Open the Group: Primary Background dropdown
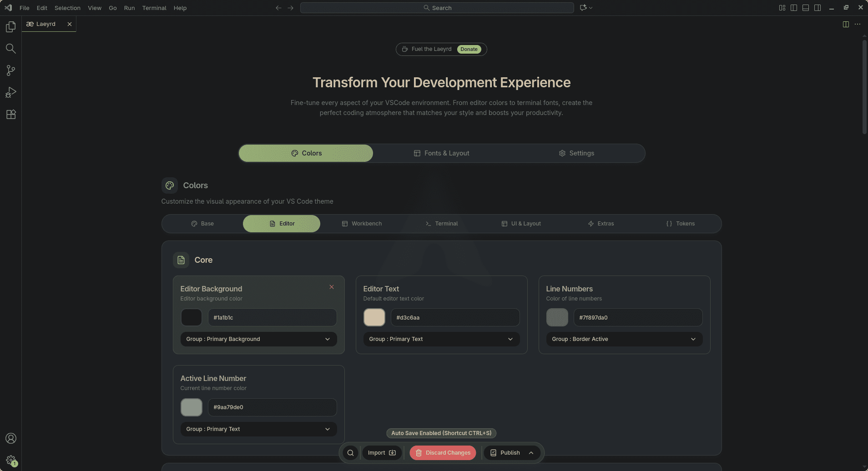 [x=258, y=339]
